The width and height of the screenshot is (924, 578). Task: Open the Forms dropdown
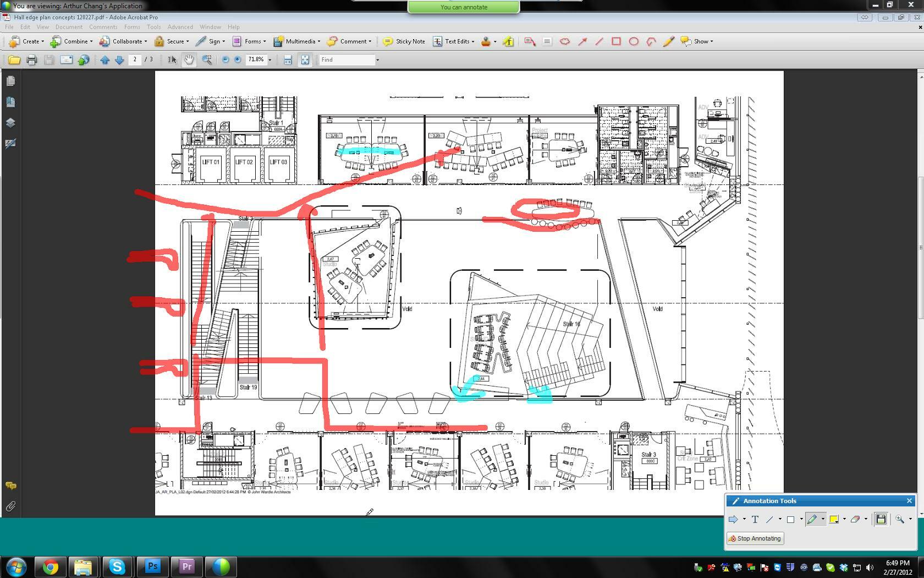click(x=249, y=41)
